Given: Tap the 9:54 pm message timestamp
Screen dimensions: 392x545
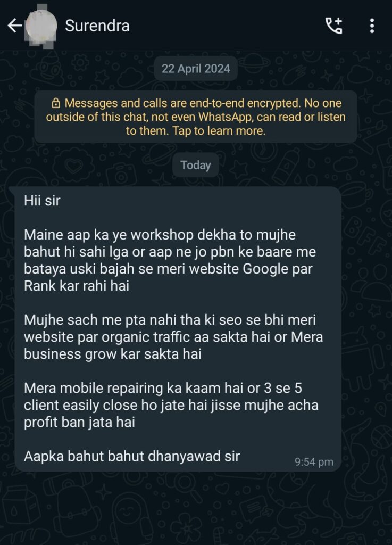Looking at the screenshot, I should tap(314, 462).
